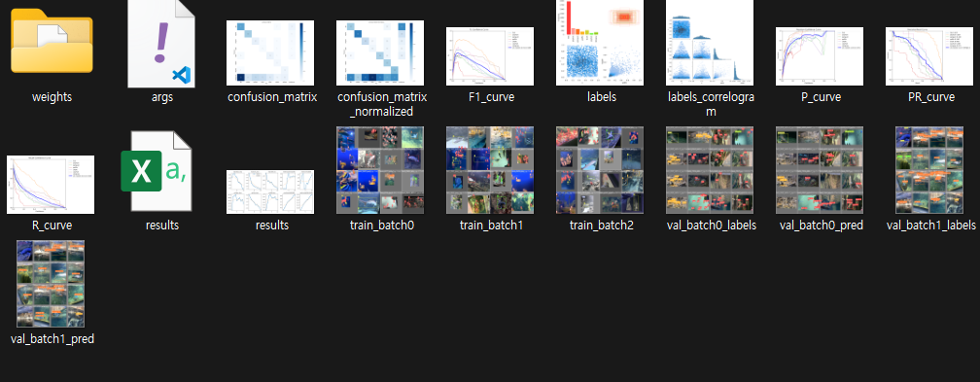Click the 'val_batch1_labels' file name text
This screenshot has width=980, height=382.
coord(930,226)
